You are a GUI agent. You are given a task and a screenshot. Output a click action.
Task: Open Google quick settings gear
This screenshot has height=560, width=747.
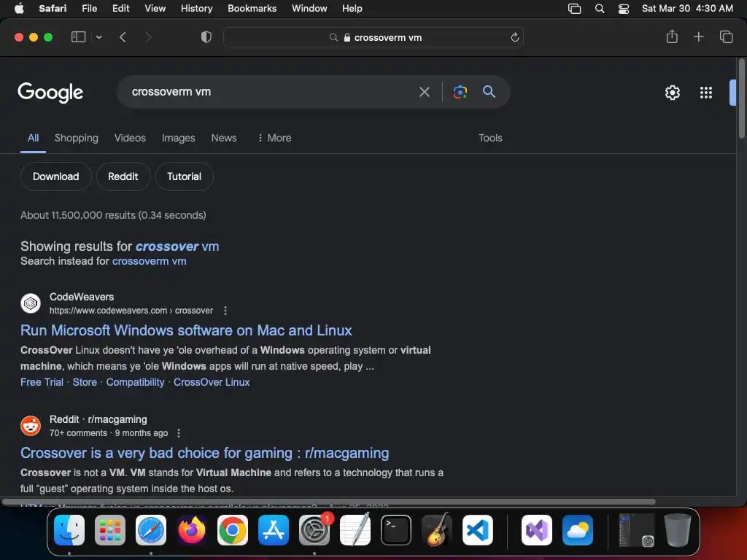coord(672,93)
